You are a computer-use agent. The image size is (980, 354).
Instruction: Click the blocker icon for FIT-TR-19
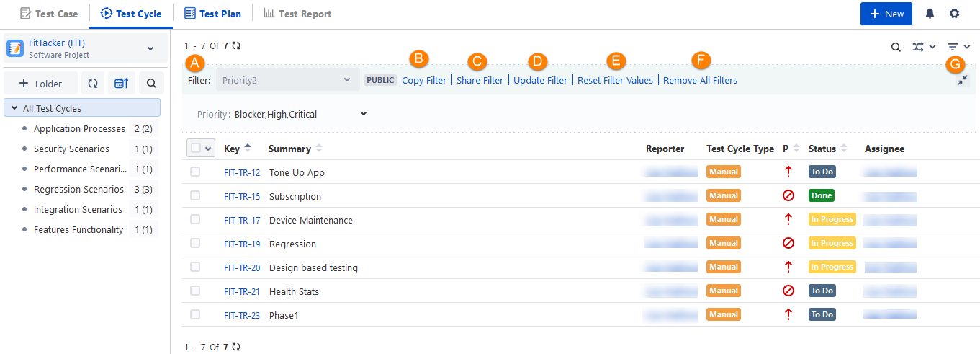788,244
